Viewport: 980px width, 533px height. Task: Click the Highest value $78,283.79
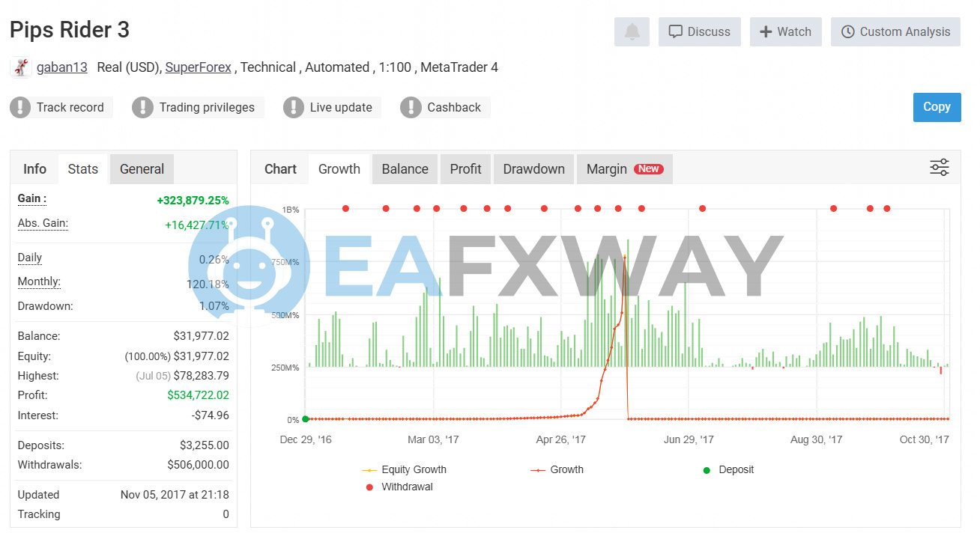[x=202, y=376]
